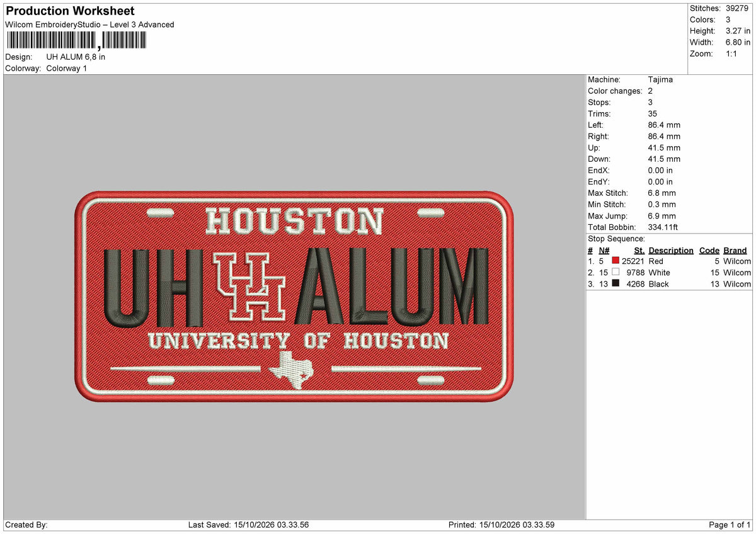The height and width of the screenshot is (534, 756).
Task: Click the Machine value 'Tajima'
Action: (660, 80)
